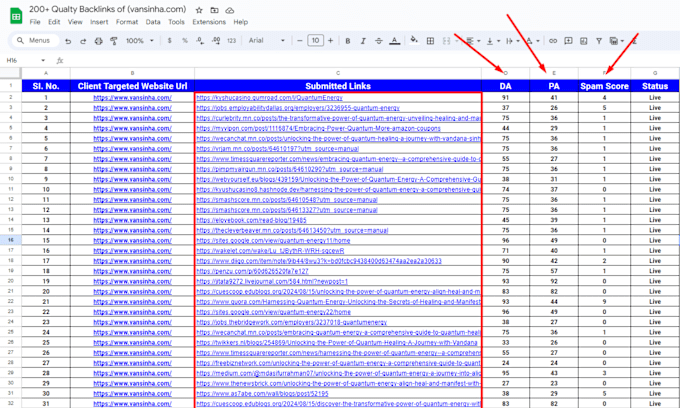Open the fill color picker
Viewport: 680px width, 408px height.
(414, 40)
